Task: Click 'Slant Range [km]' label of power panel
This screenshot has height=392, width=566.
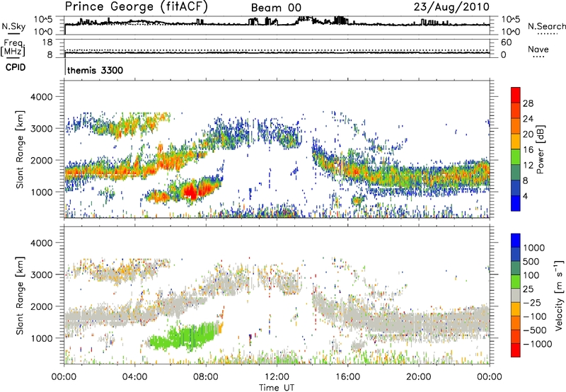Action: 21,149
